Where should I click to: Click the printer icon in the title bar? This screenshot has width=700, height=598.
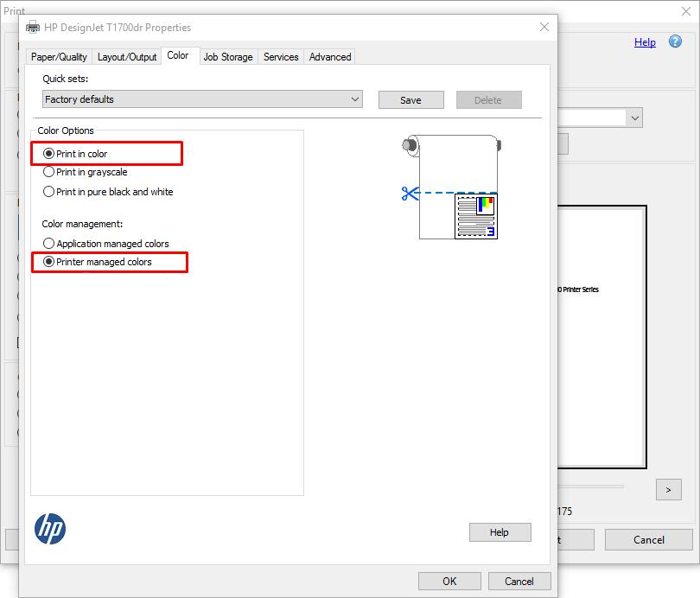point(33,28)
